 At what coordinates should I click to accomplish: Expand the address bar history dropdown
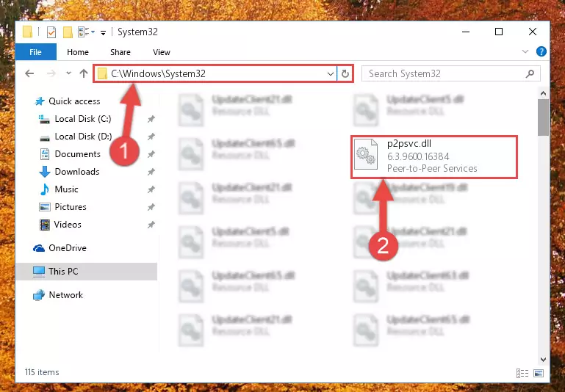[x=331, y=74]
